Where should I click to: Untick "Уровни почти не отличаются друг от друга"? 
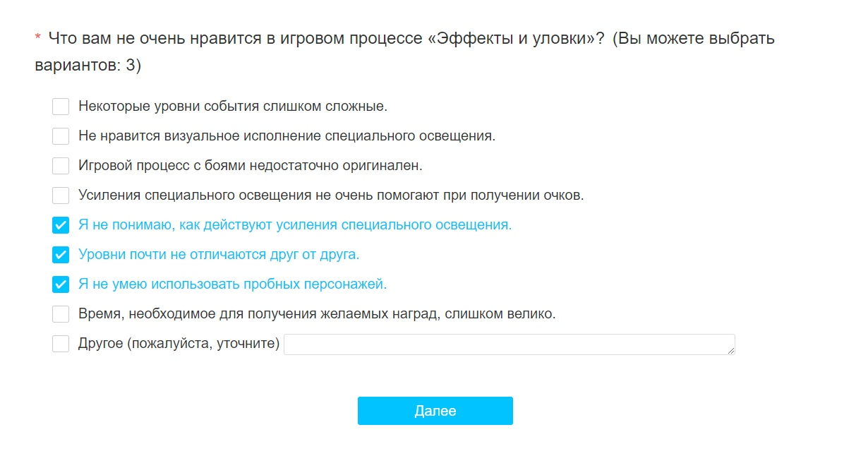[x=61, y=255]
